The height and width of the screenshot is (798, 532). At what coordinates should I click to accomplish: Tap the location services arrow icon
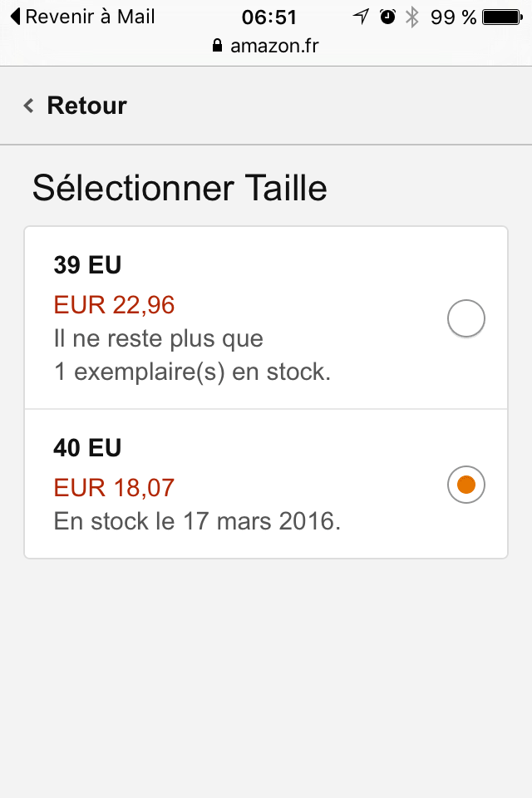pyautogui.click(x=360, y=17)
